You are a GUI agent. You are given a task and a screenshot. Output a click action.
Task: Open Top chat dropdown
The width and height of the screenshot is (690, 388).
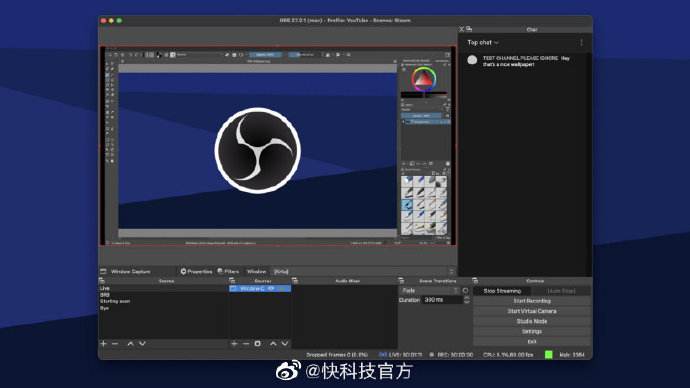(x=483, y=43)
